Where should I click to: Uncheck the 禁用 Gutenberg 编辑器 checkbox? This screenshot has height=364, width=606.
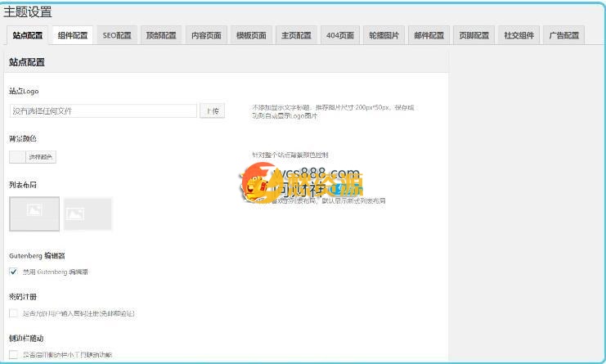click(14, 272)
